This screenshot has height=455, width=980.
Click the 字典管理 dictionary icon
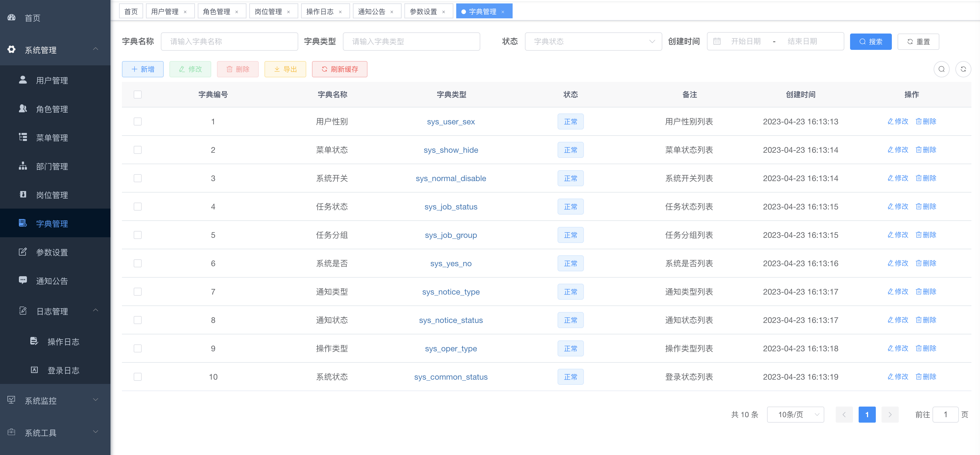[23, 223]
